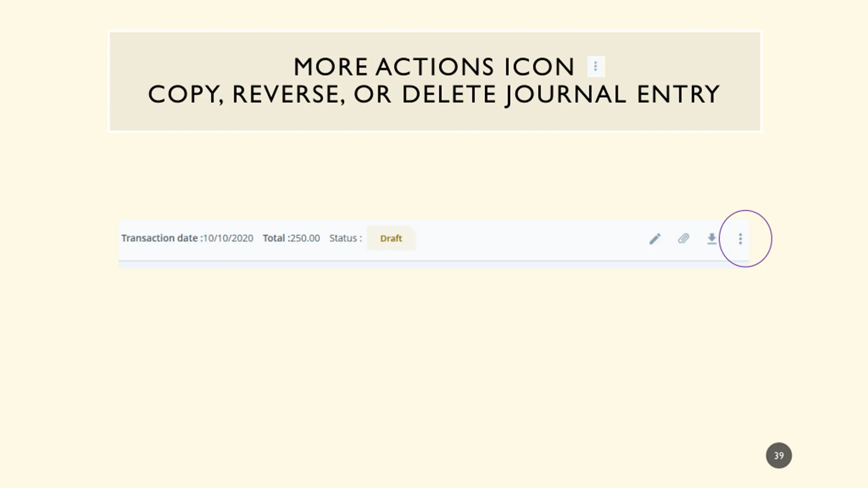Click the MORE ACTIONS ICON heading text
The width and height of the screenshot is (868, 488).
[x=434, y=66]
